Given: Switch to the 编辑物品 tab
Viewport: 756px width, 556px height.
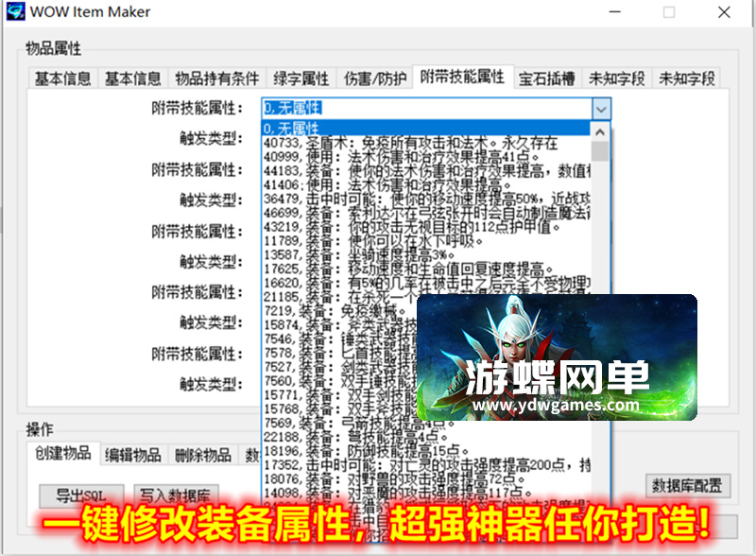Looking at the screenshot, I should coord(133,455).
